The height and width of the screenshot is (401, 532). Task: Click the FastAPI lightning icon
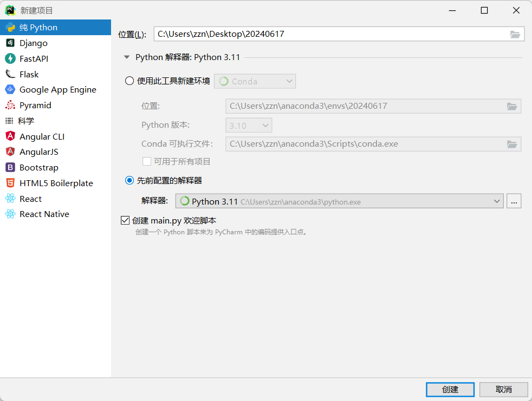coord(10,58)
